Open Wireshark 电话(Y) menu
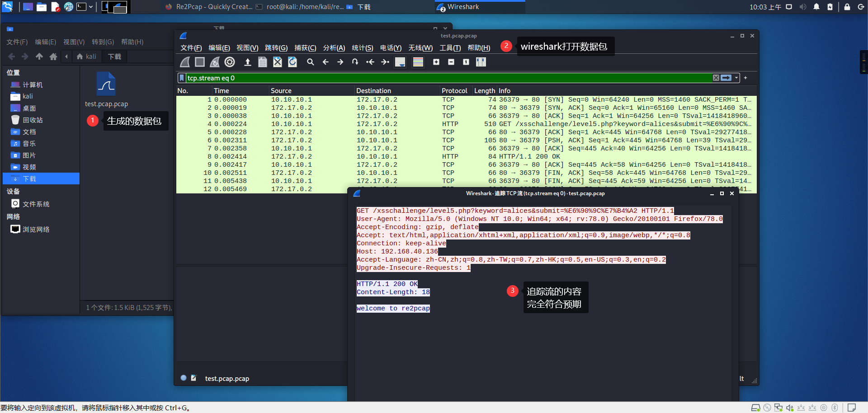This screenshot has width=868, height=413. click(x=391, y=48)
